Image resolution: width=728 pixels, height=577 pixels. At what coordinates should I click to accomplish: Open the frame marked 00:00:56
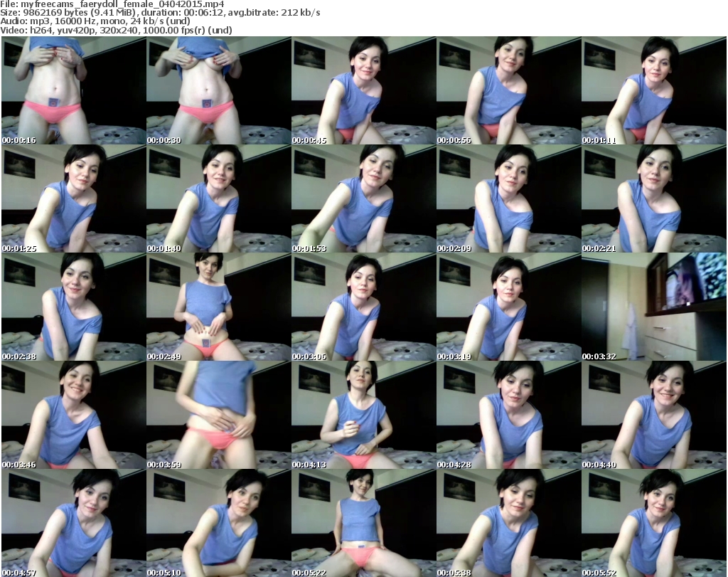508,90
